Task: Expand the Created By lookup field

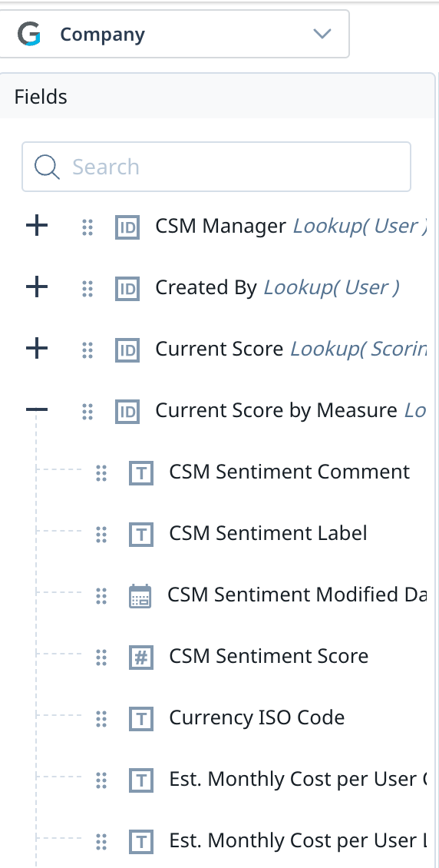Action: pyautogui.click(x=37, y=287)
